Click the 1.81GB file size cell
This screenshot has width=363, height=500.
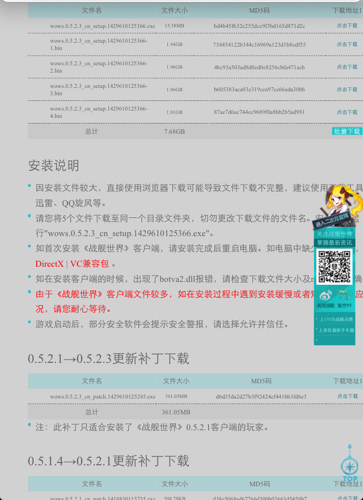tap(174, 112)
